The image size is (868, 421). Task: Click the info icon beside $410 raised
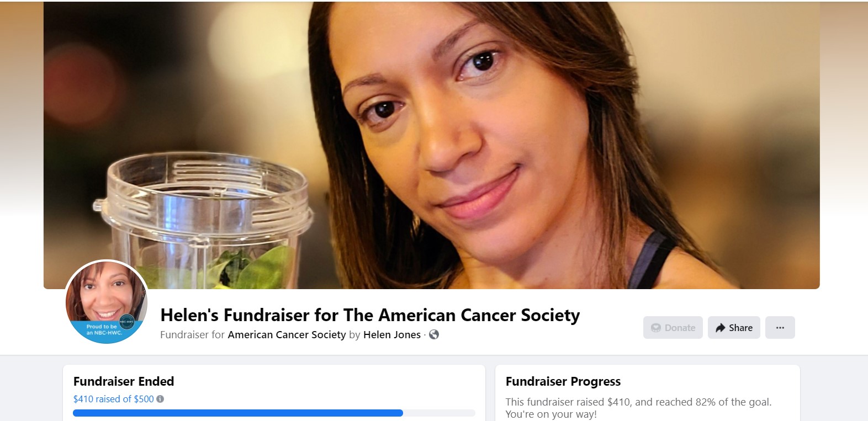(x=160, y=399)
